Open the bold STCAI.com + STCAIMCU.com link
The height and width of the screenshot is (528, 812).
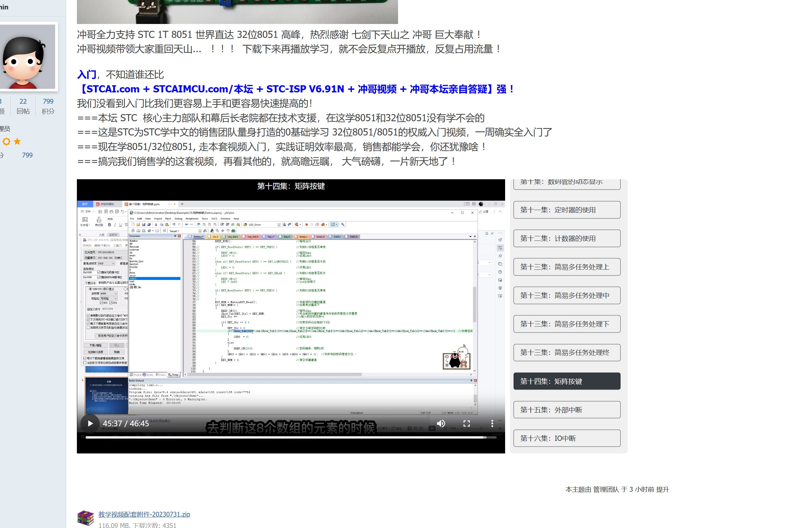pos(296,89)
